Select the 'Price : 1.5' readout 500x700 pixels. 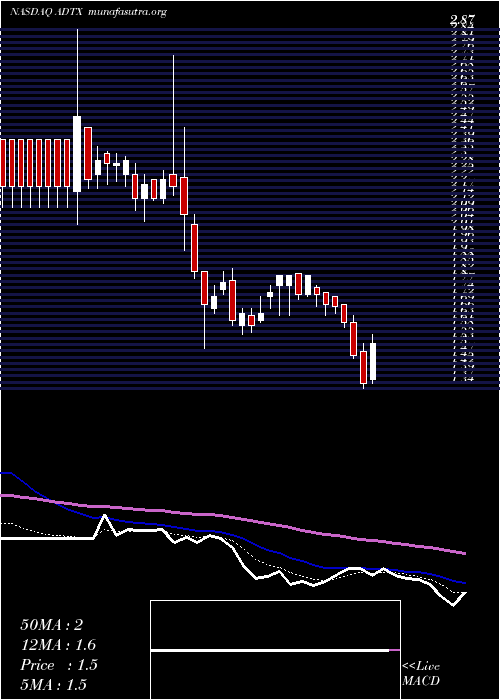[x=58, y=665]
